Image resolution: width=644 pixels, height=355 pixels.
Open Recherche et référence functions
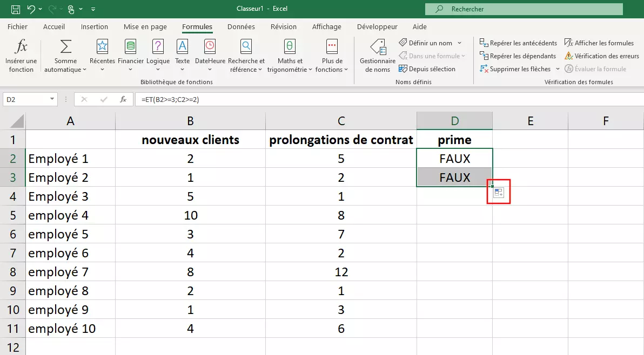[246, 56]
